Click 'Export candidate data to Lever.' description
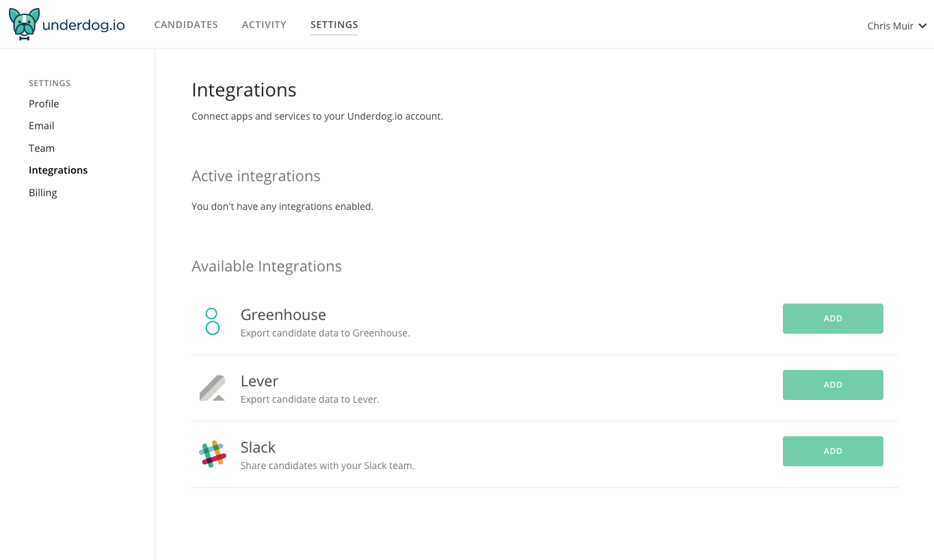The width and height of the screenshot is (934, 560). (x=310, y=399)
